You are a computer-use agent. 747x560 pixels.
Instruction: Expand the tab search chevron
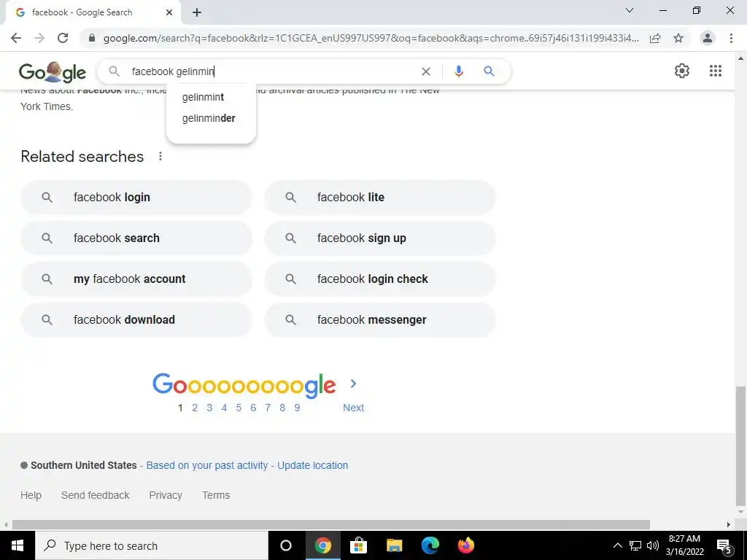[630, 10]
